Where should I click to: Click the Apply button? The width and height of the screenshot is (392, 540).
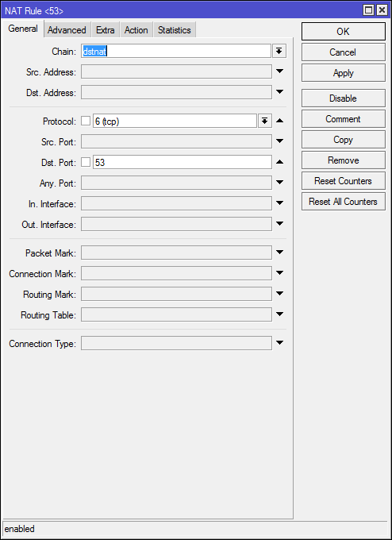tap(343, 73)
